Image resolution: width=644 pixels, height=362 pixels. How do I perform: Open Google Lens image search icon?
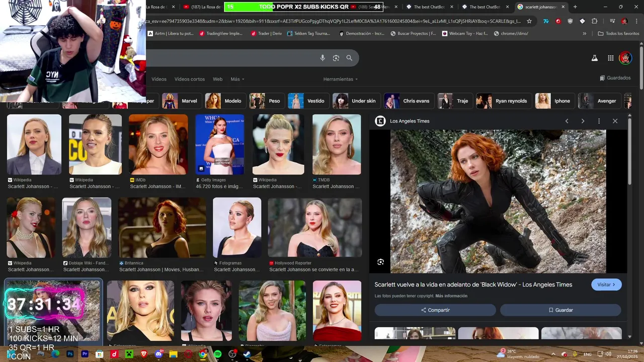pos(336,58)
